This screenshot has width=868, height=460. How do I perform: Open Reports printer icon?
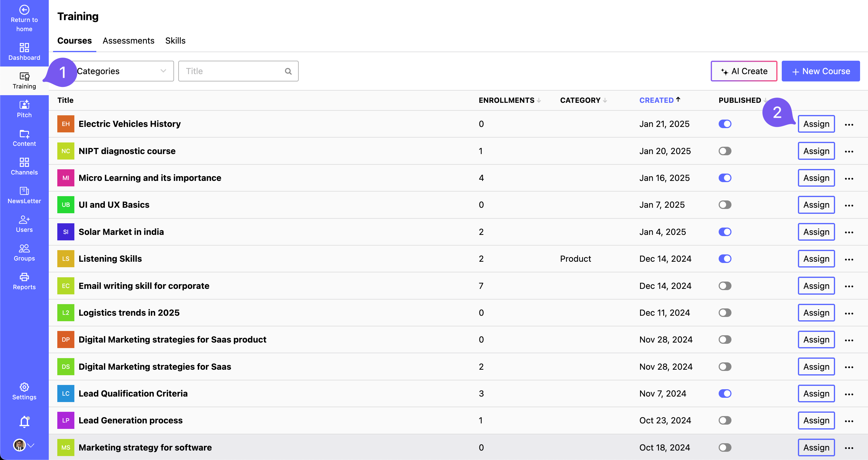[24, 277]
